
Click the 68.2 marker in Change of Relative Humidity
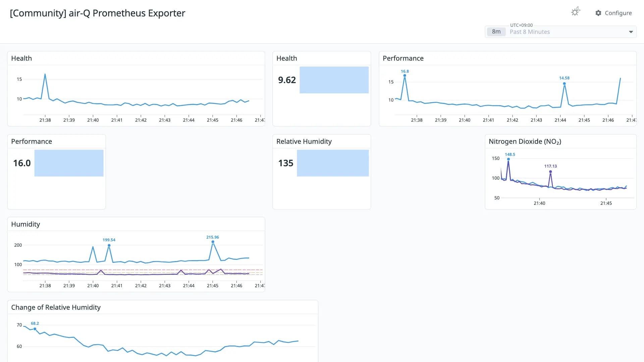point(35,329)
